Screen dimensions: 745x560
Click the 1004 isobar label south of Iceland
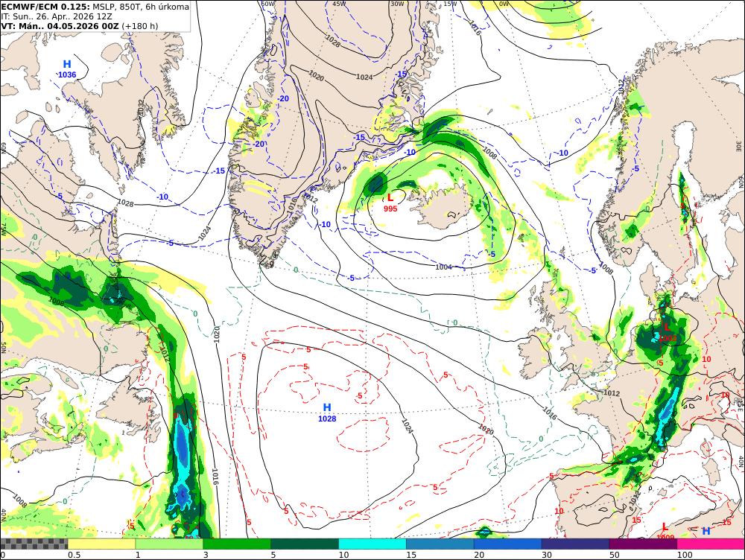click(444, 267)
